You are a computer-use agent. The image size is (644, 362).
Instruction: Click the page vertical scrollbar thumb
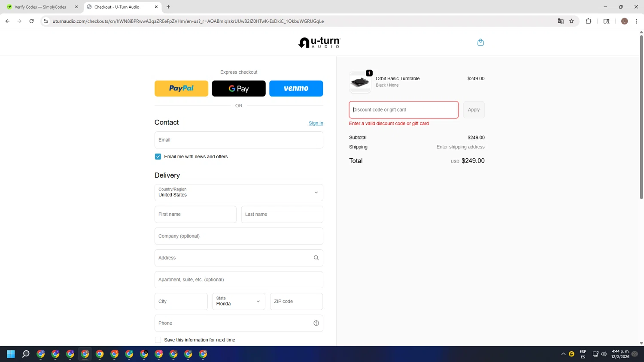[641, 117]
